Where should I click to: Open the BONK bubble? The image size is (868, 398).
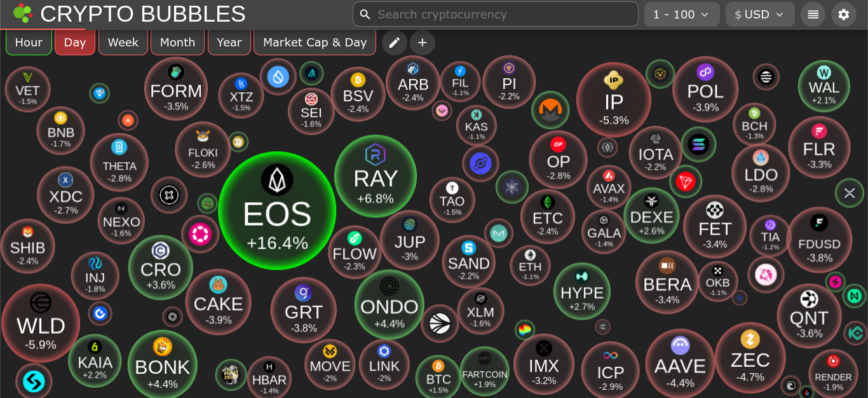[x=163, y=365]
